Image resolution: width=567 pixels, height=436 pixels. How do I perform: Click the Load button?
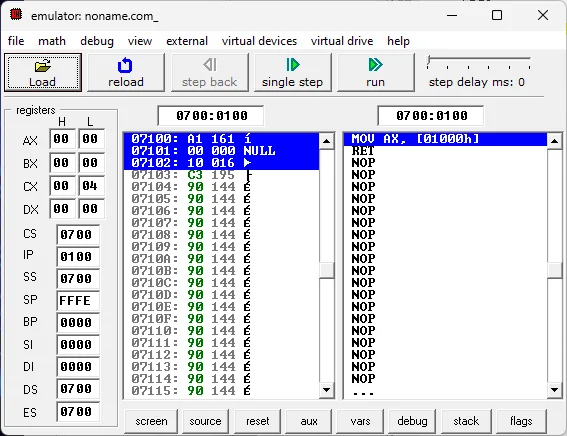coord(43,73)
